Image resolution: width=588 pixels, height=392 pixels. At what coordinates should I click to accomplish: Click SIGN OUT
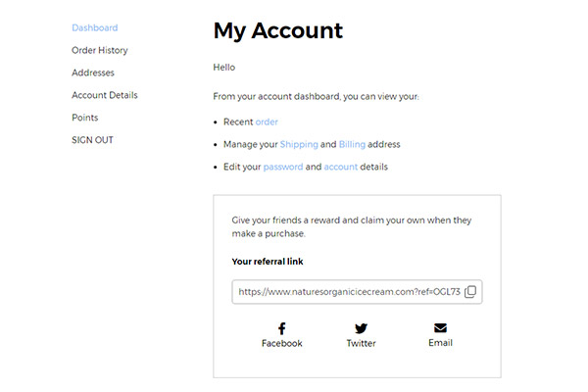(x=92, y=140)
